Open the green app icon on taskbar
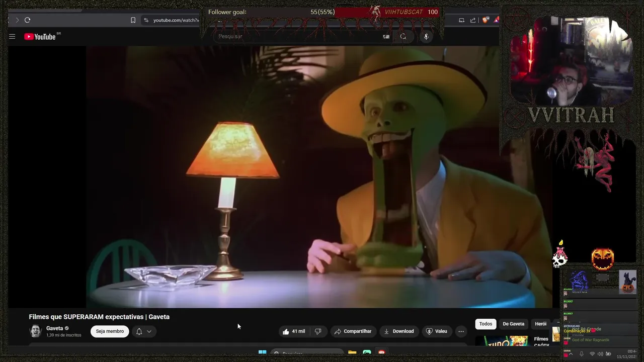Viewport: 644px width, 362px height. click(x=367, y=352)
